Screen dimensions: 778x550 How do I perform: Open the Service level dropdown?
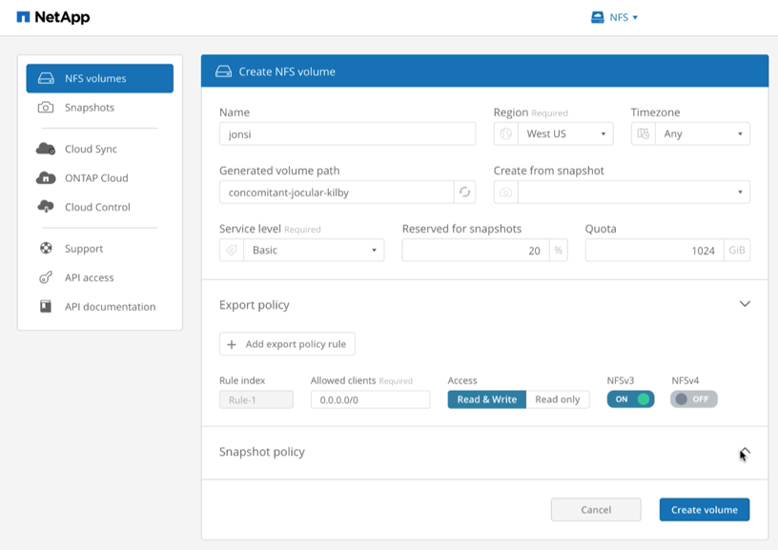[x=313, y=250]
